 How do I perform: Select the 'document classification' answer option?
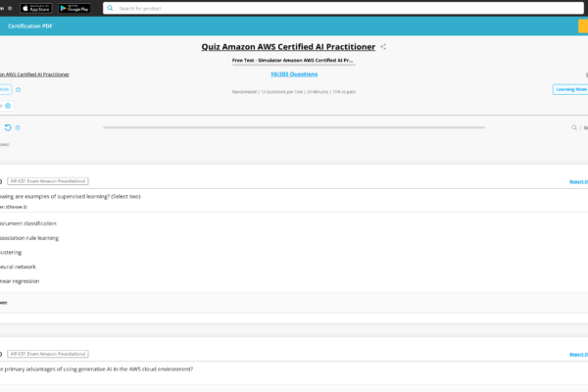click(27, 223)
